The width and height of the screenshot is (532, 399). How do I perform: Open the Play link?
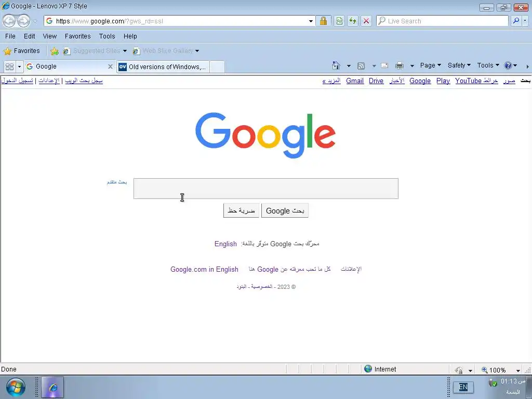pyautogui.click(x=443, y=81)
